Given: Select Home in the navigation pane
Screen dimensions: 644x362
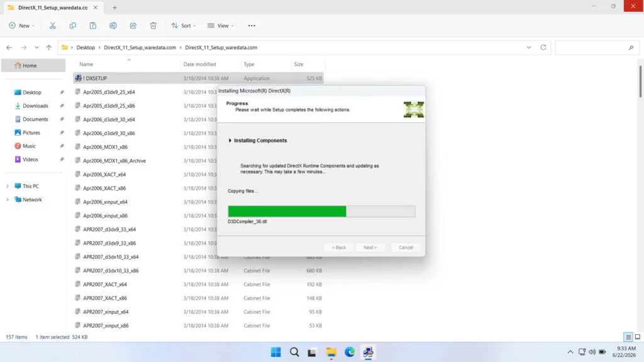Looking at the screenshot, I should (33, 65).
